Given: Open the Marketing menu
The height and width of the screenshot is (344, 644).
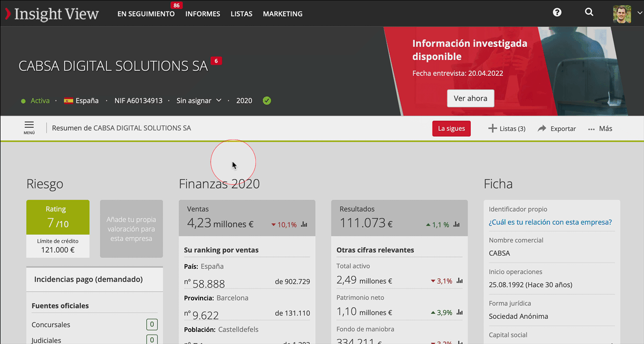Looking at the screenshot, I should coord(283,14).
